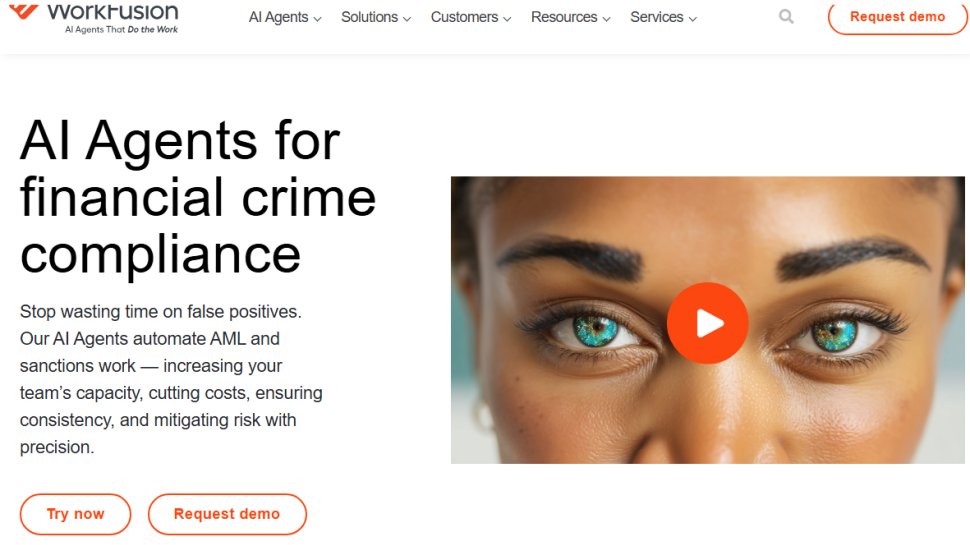Play the hero video
This screenshot has width=970, height=545.
coord(707,323)
